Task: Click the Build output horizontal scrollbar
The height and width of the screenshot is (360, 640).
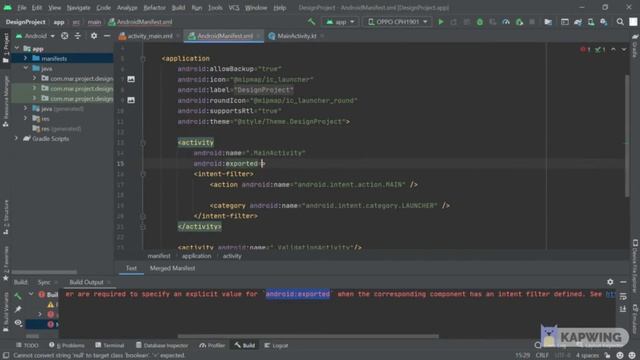Action: (308, 336)
